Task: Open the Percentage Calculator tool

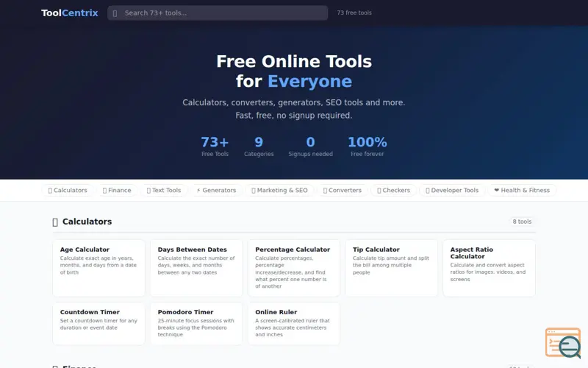Action: [x=294, y=268]
